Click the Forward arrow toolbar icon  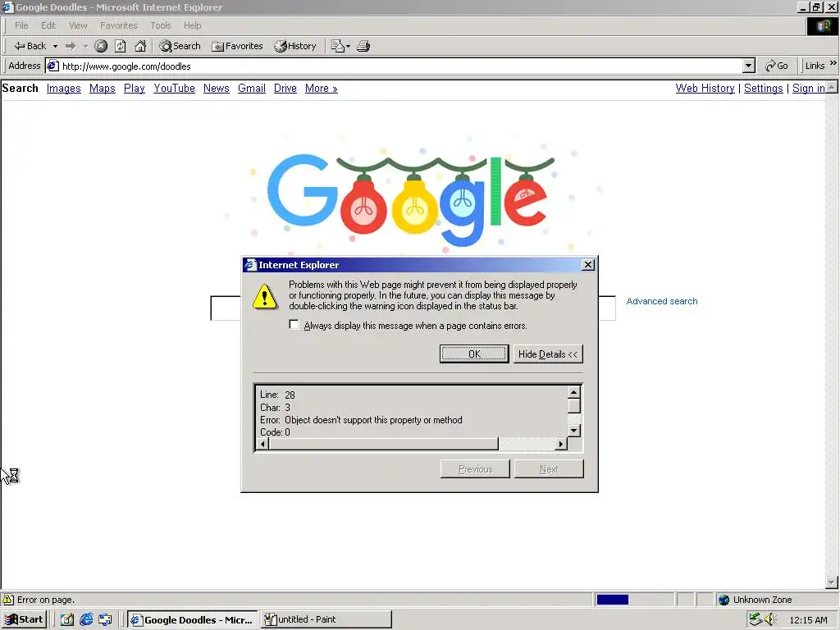[x=71, y=46]
